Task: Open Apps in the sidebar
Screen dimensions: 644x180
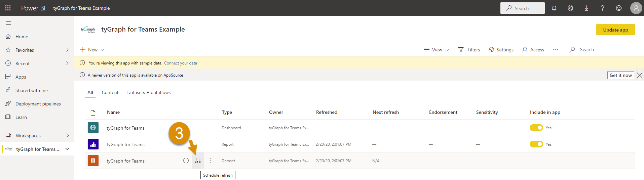Action: 21,77
